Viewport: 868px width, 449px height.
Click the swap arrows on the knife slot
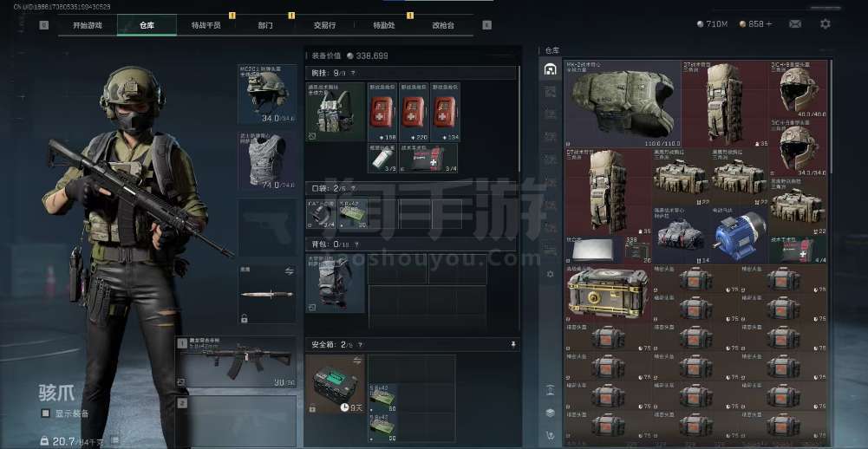290,270
